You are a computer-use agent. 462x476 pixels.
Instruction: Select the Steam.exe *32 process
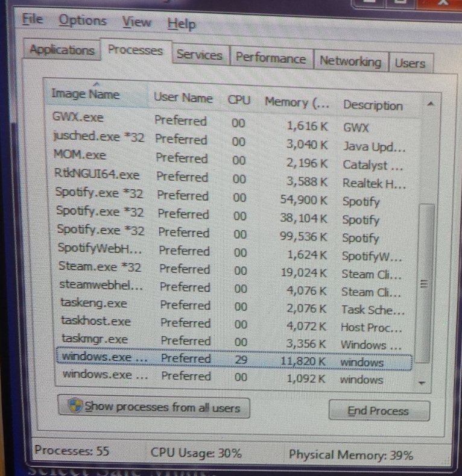[234, 270]
